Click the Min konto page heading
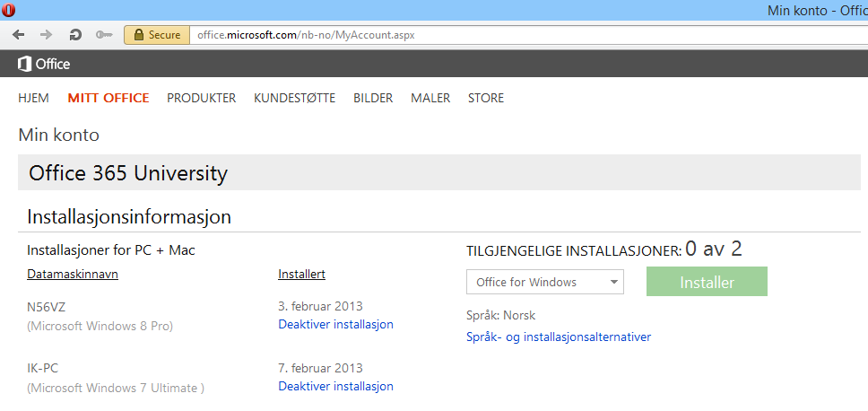This screenshot has width=868, height=411. coord(58,135)
